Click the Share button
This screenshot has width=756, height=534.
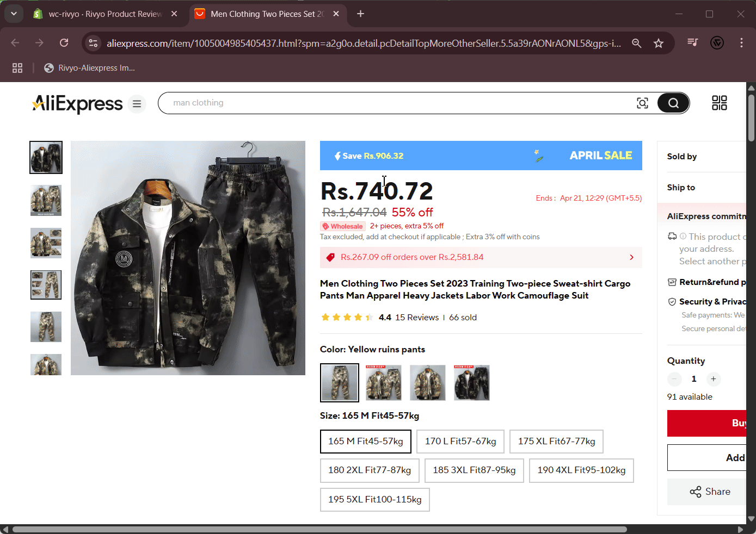[710, 492]
